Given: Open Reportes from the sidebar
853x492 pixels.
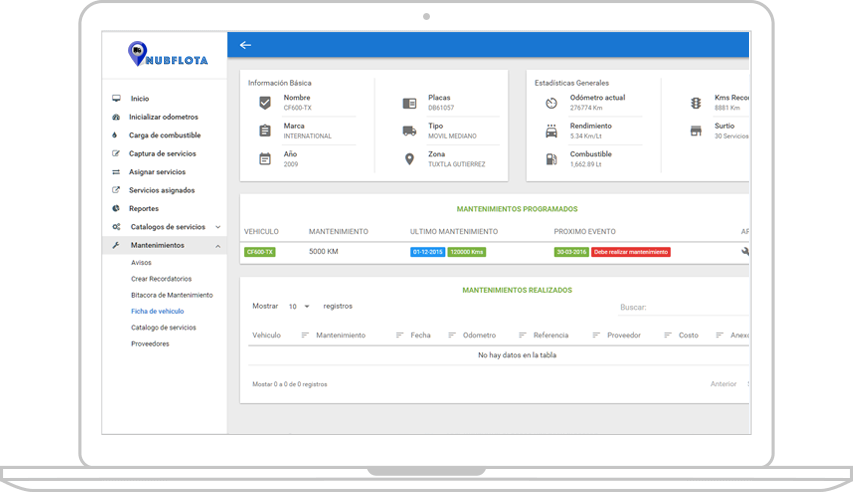Looking at the screenshot, I should click(x=144, y=209).
